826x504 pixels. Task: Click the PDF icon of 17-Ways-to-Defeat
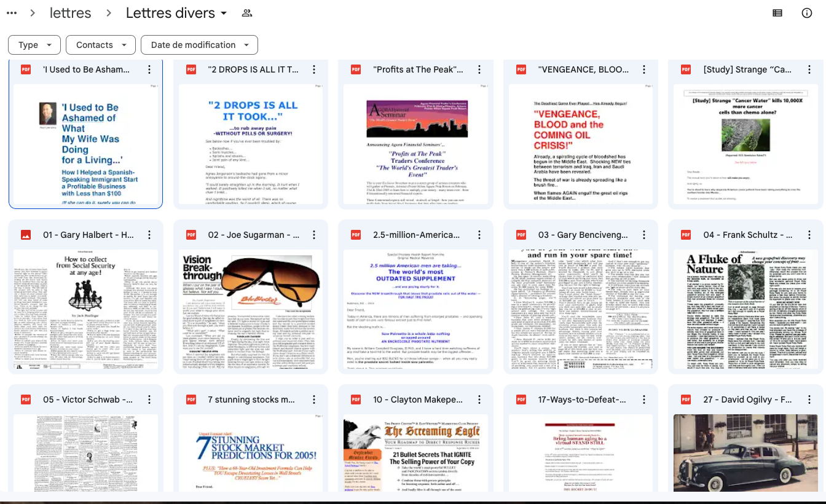click(x=521, y=400)
